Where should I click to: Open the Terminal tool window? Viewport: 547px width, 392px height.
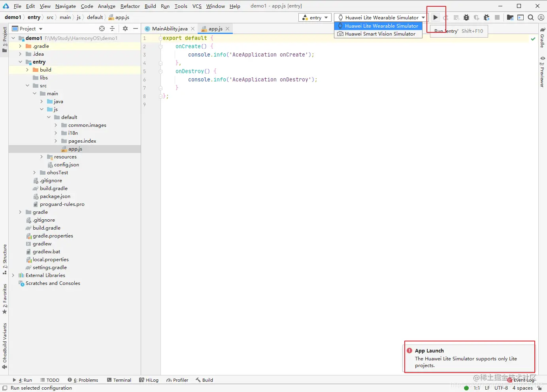(x=119, y=380)
